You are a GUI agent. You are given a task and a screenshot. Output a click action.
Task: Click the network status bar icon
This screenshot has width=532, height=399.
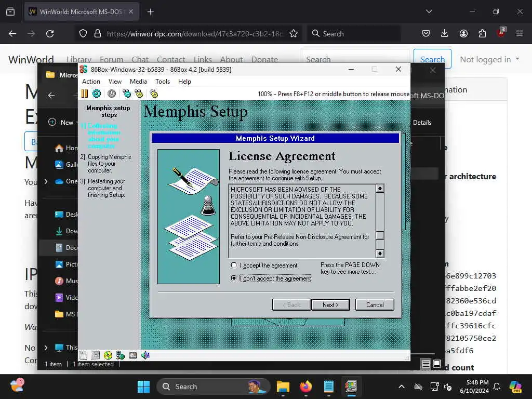(x=121, y=355)
